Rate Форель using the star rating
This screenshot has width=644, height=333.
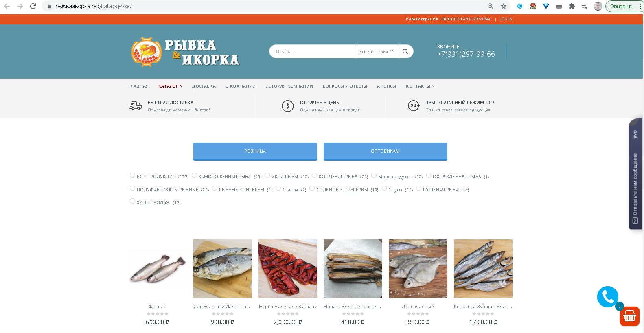158,314
